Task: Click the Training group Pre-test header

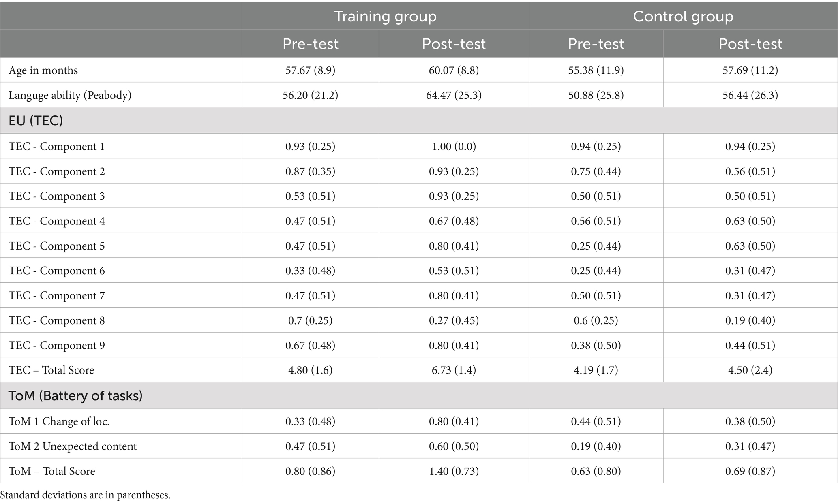Action: tap(311, 44)
